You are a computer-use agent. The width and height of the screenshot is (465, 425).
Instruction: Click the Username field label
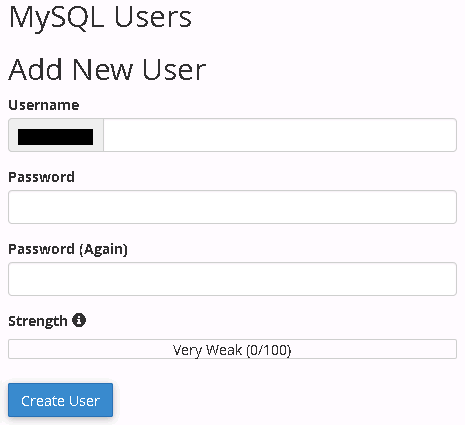(44, 105)
